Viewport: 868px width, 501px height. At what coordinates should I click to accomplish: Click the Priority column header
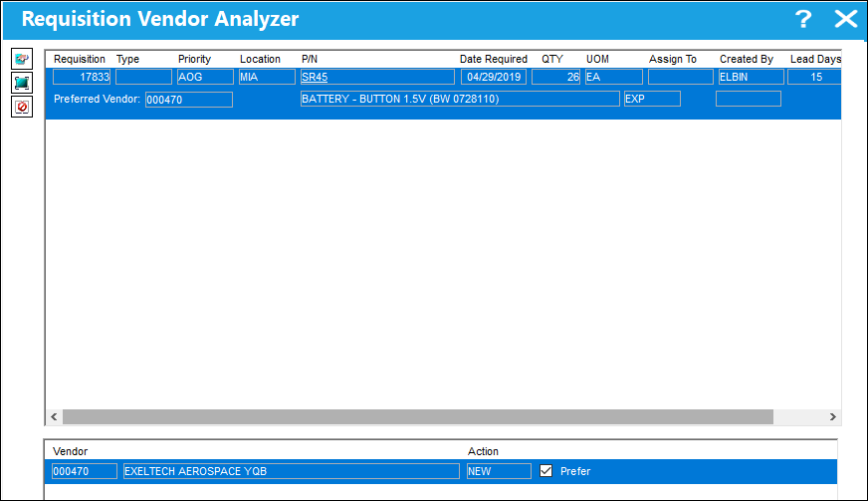194,60
